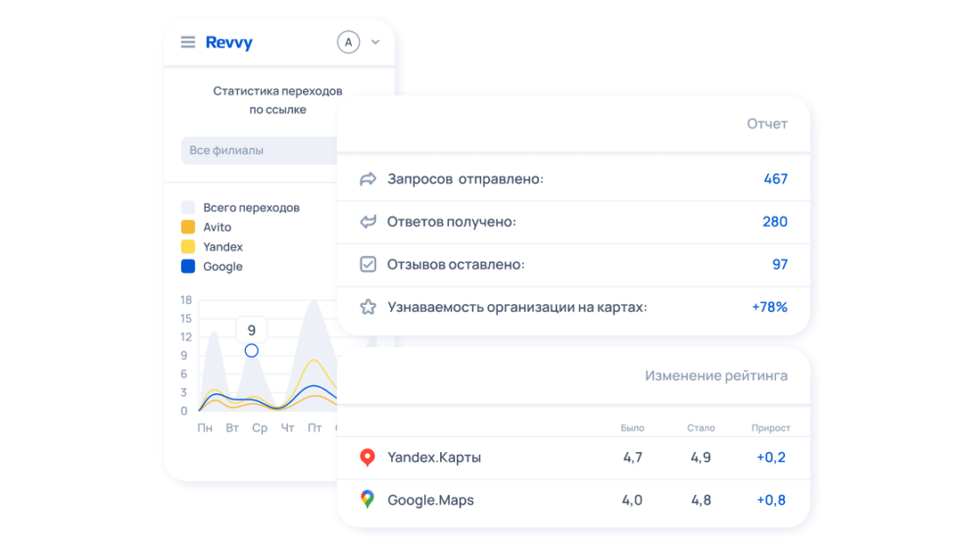Click the "Стало" column header

[x=701, y=428]
